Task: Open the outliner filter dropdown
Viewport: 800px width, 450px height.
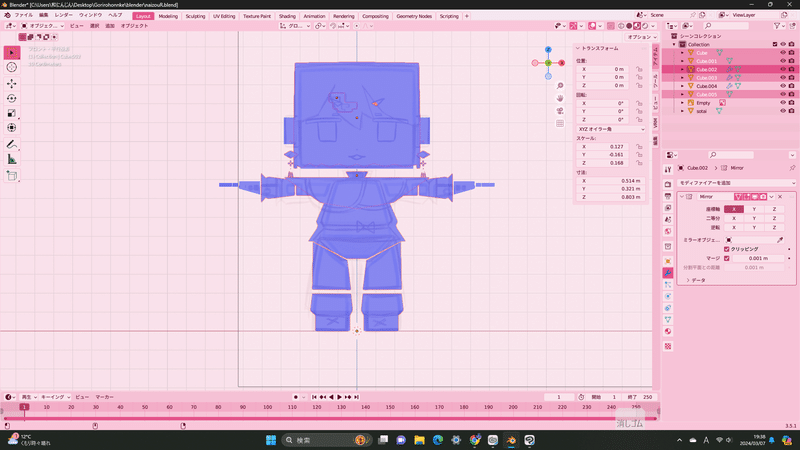Action: (x=779, y=26)
